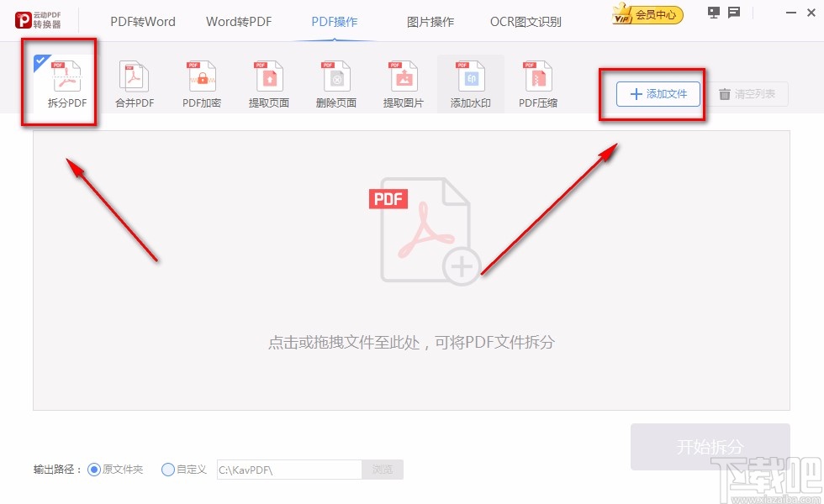
Task: Switch to the PDF转Word tab
Action: (x=143, y=22)
